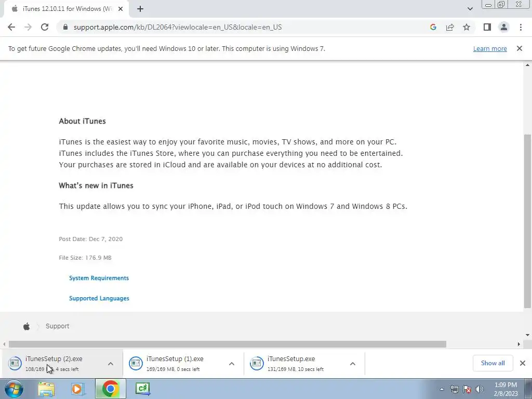Click the scroll left arrow
This screenshot has height=399, width=532.
point(4,344)
